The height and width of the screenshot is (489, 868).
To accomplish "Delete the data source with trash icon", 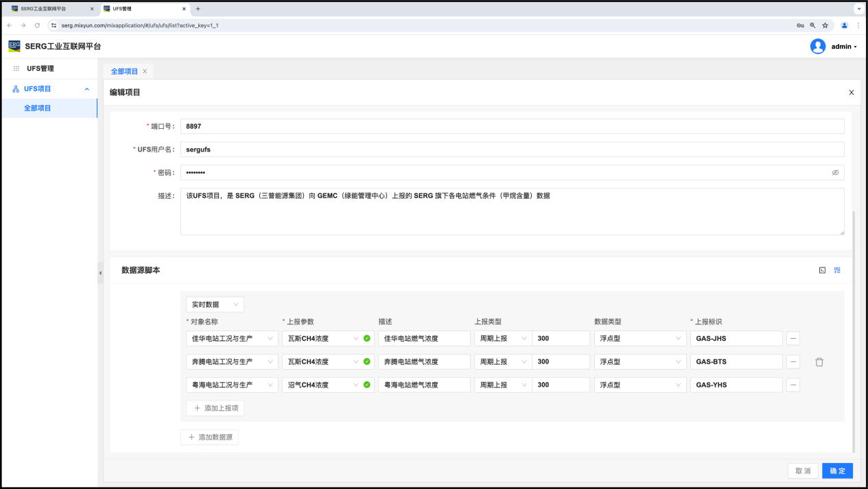I will (819, 362).
